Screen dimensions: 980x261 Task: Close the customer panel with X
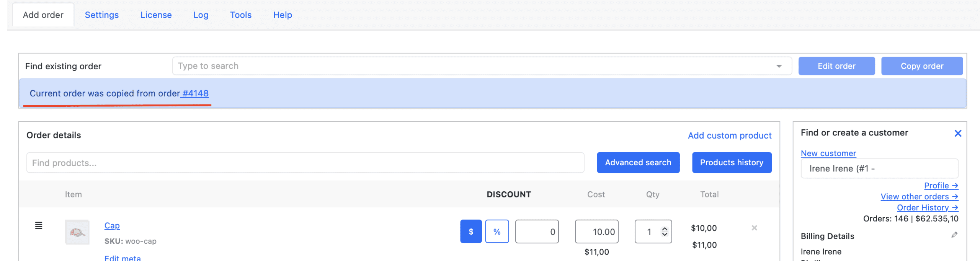point(958,133)
